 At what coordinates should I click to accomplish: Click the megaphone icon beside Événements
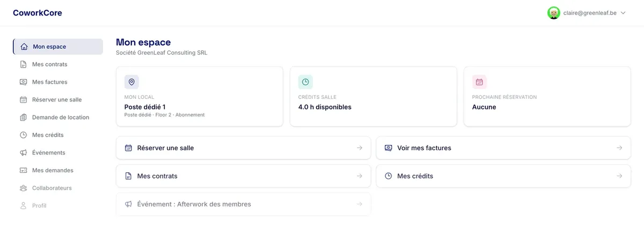click(x=23, y=153)
